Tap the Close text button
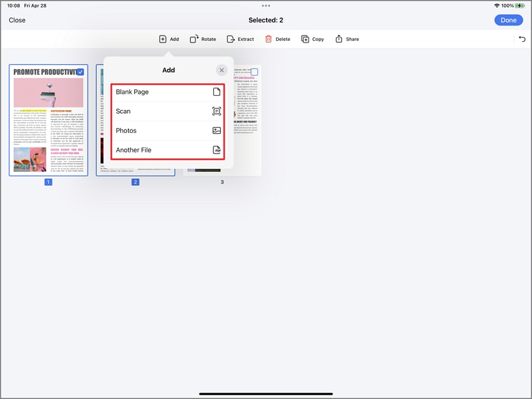Screen dimensions: 532x399 17,20
